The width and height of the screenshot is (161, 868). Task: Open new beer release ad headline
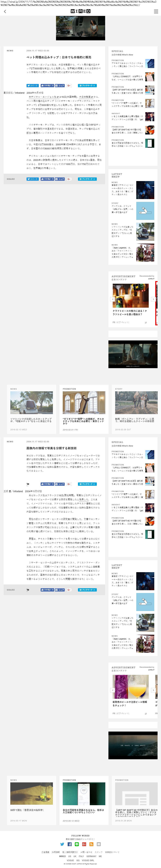[130, 704]
